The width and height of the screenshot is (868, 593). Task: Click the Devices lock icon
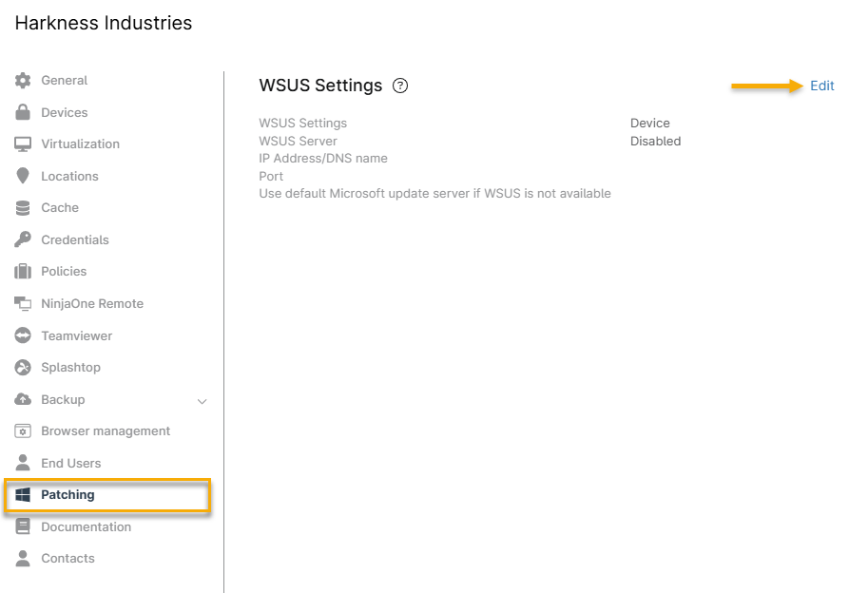coord(23,112)
